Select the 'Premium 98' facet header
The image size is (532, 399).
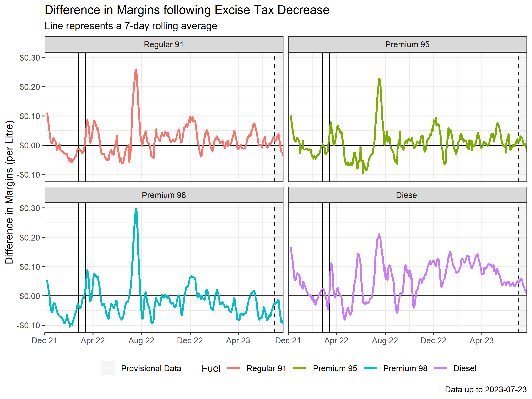coord(164,195)
